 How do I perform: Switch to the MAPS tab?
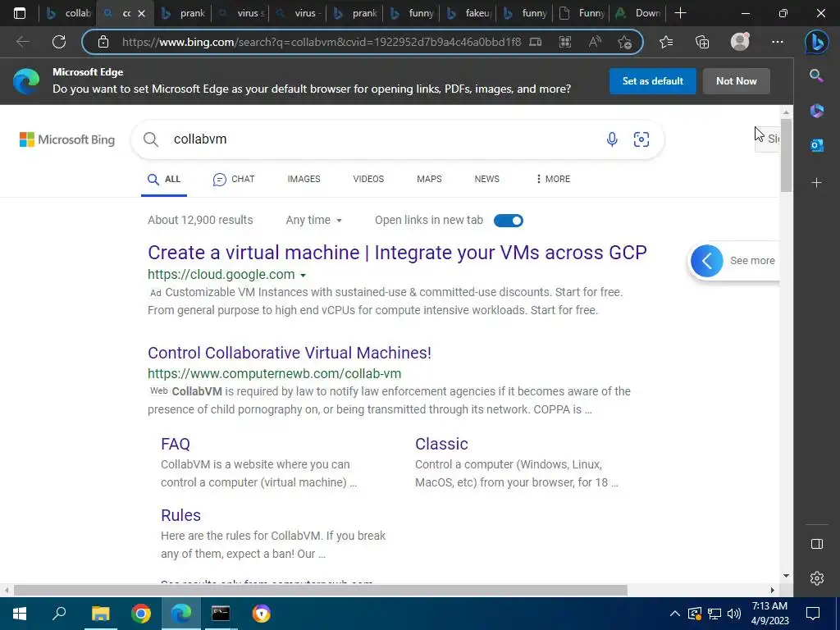tap(429, 179)
